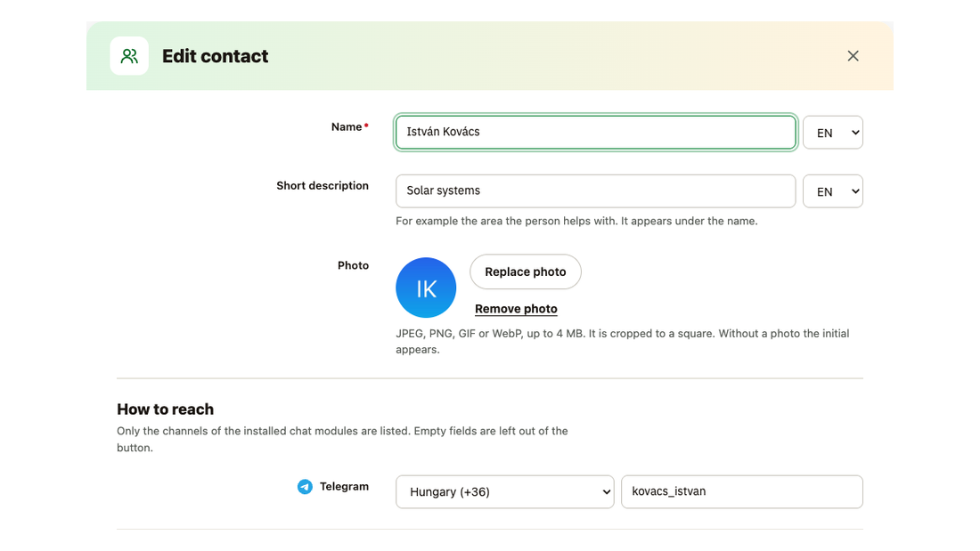The image size is (980, 551).
Task: Open the Short description language dropdown
Action: pos(832,191)
